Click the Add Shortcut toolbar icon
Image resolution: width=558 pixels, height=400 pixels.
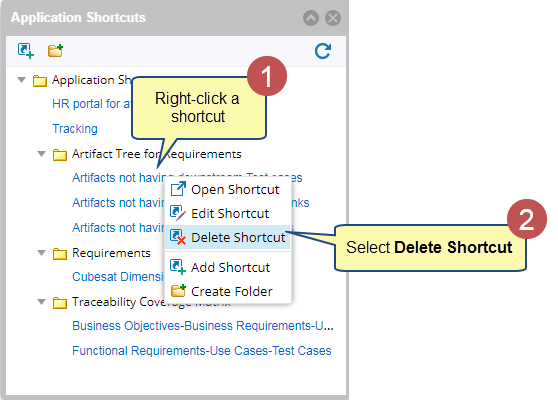coord(26,51)
